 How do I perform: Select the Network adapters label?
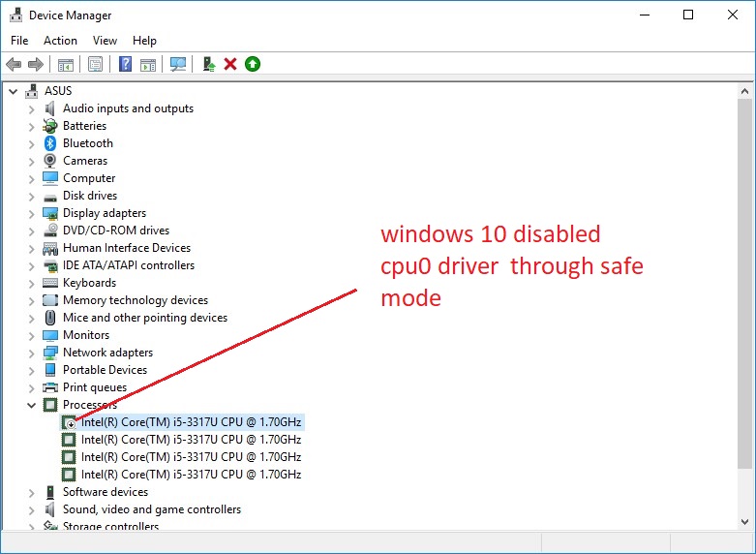click(x=107, y=353)
